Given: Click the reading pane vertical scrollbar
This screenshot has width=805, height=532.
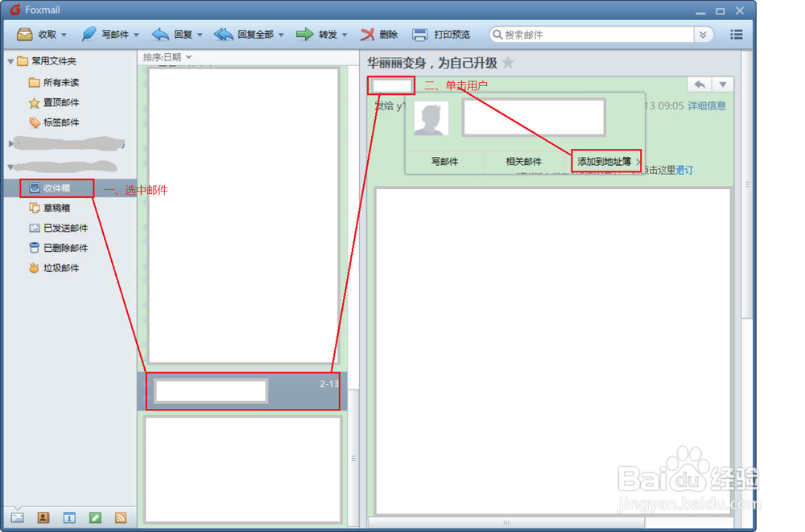Looking at the screenshot, I should point(747,185).
